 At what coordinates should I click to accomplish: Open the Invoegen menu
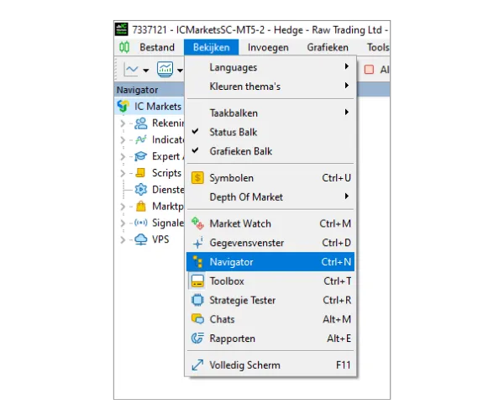pos(268,48)
